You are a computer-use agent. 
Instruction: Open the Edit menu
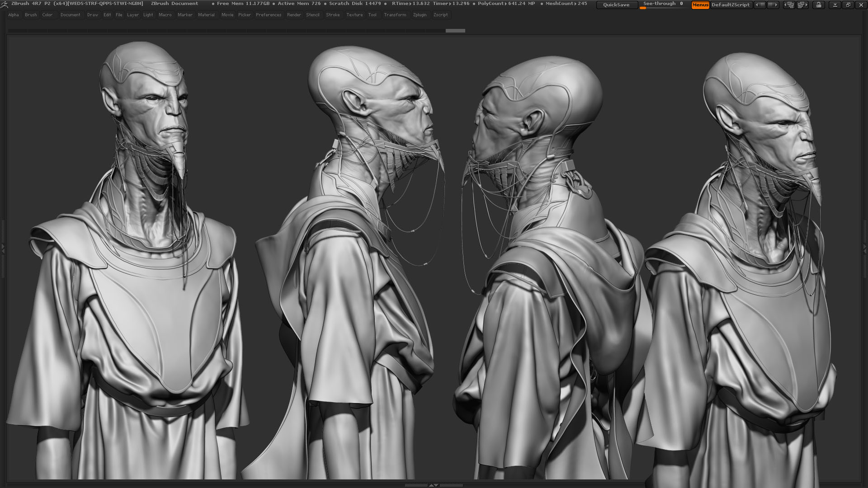click(107, 15)
